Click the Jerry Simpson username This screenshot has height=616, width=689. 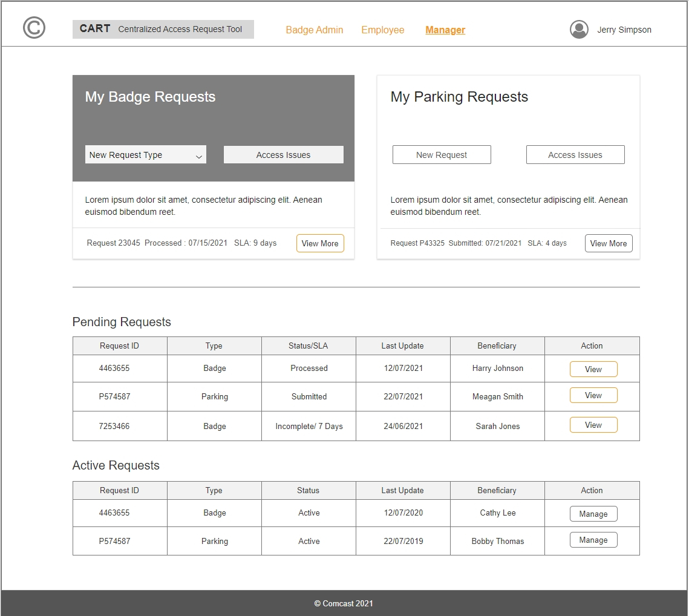(x=624, y=30)
